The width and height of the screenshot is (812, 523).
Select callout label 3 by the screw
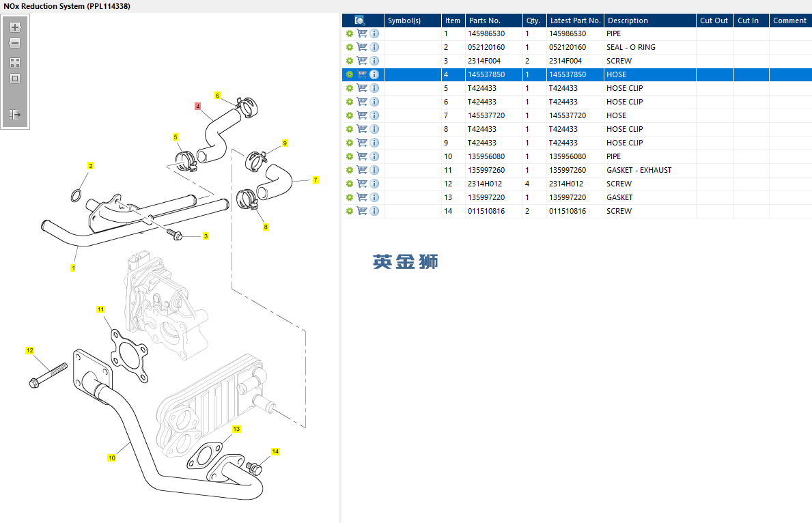pos(206,236)
